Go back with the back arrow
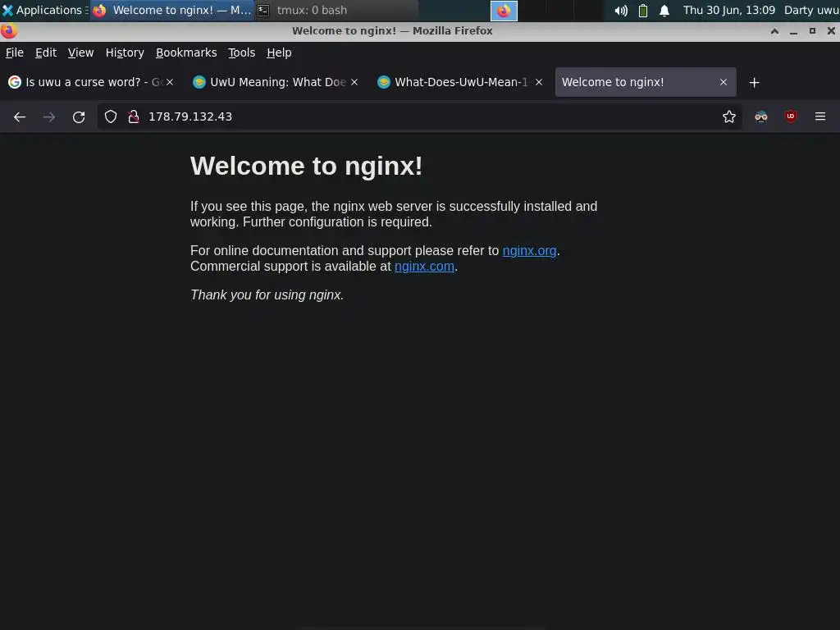Screen dimensions: 840x630 [x=20, y=116]
